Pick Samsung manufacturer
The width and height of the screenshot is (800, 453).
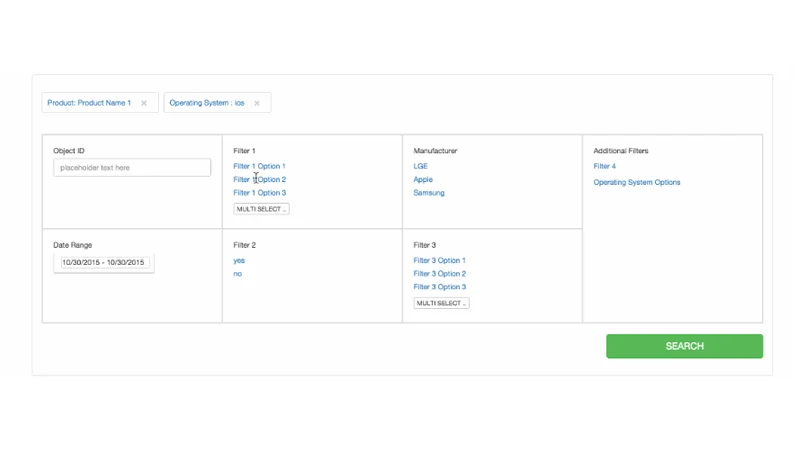(x=429, y=193)
